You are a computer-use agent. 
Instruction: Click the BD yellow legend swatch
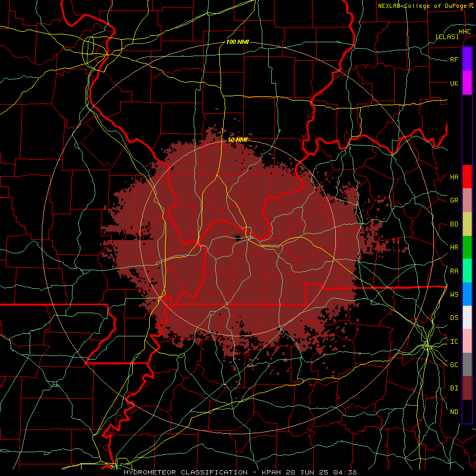click(467, 224)
